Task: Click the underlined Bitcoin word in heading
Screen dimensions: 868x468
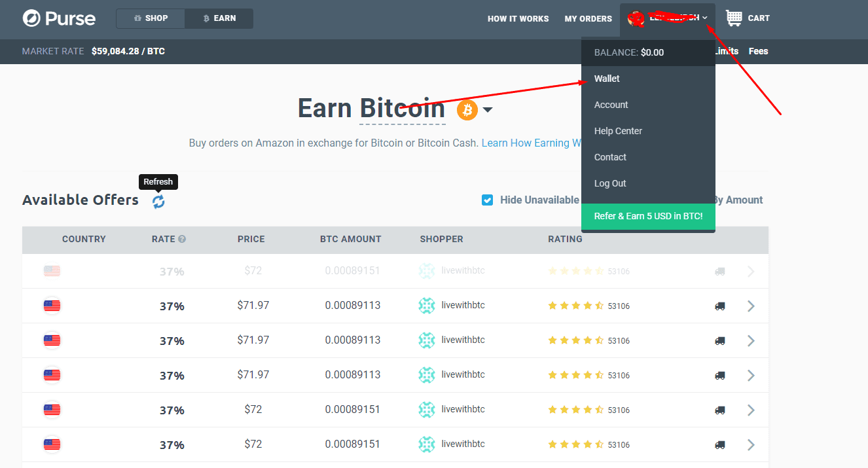Action: click(403, 109)
